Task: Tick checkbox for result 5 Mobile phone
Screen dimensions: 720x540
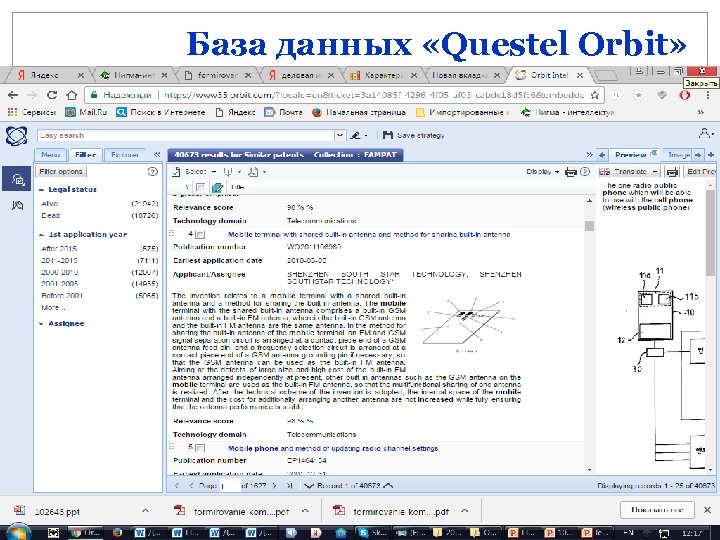Action: pyautogui.click(x=200, y=448)
